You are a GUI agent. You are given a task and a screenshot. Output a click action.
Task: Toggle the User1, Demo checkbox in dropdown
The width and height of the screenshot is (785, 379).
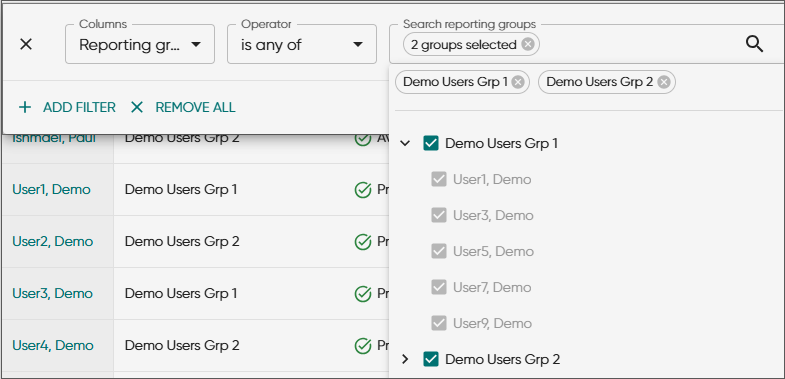tap(439, 179)
